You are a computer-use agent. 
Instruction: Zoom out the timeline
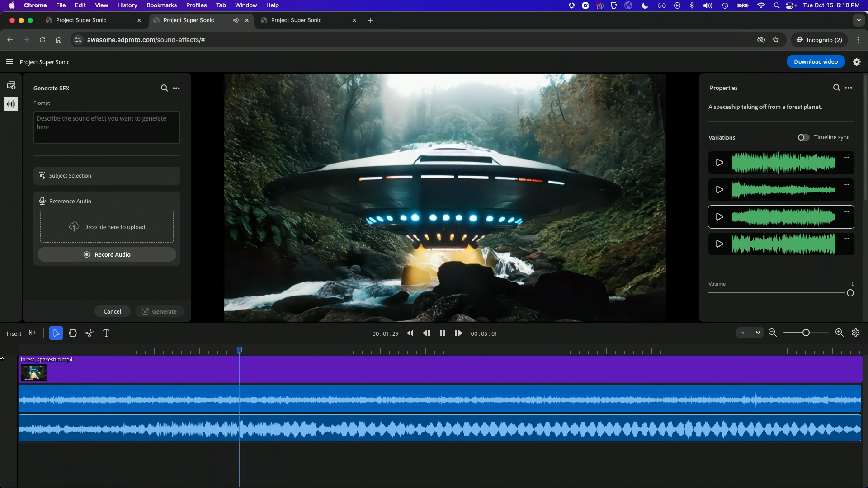773,333
